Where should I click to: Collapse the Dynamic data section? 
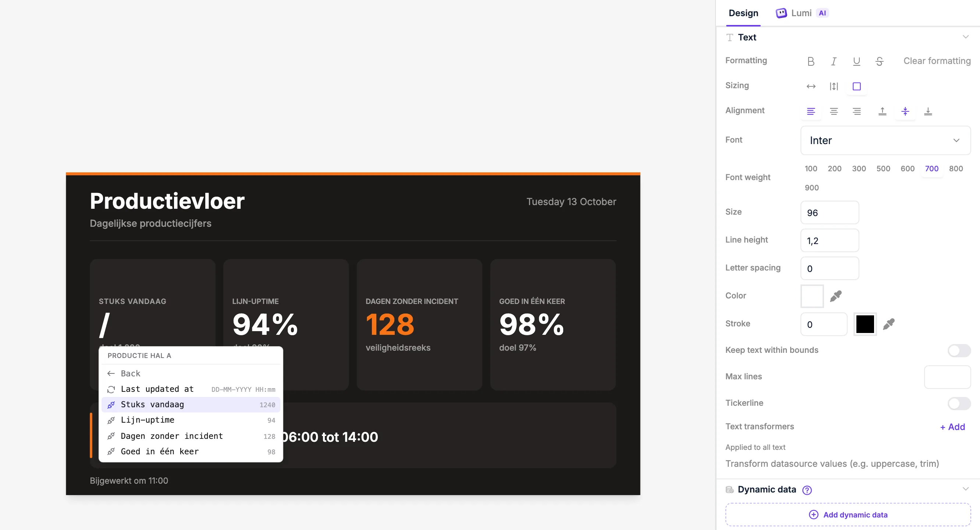point(966,489)
